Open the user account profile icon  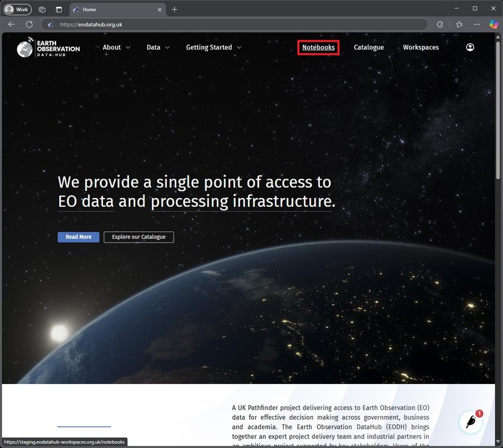[x=470, y=47]
